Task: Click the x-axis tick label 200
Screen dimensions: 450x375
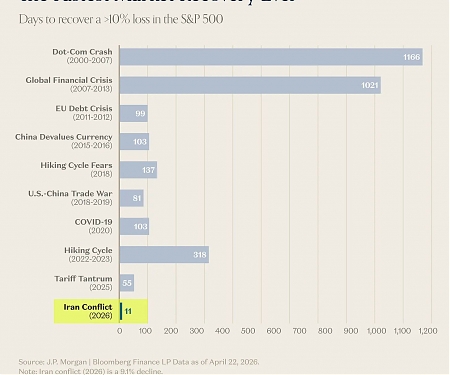Action: [x=171, y=331]
